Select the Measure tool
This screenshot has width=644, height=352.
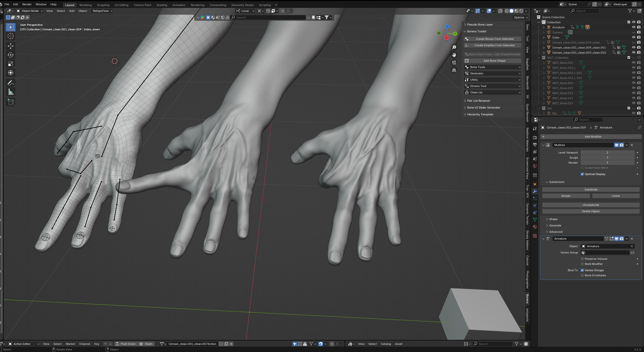pos(11,92)
